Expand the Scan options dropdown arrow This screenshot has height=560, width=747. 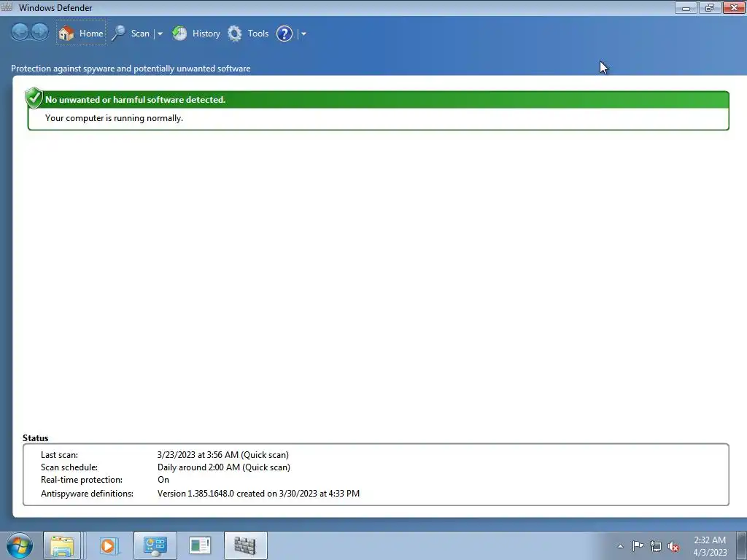(x=160, y=34)
